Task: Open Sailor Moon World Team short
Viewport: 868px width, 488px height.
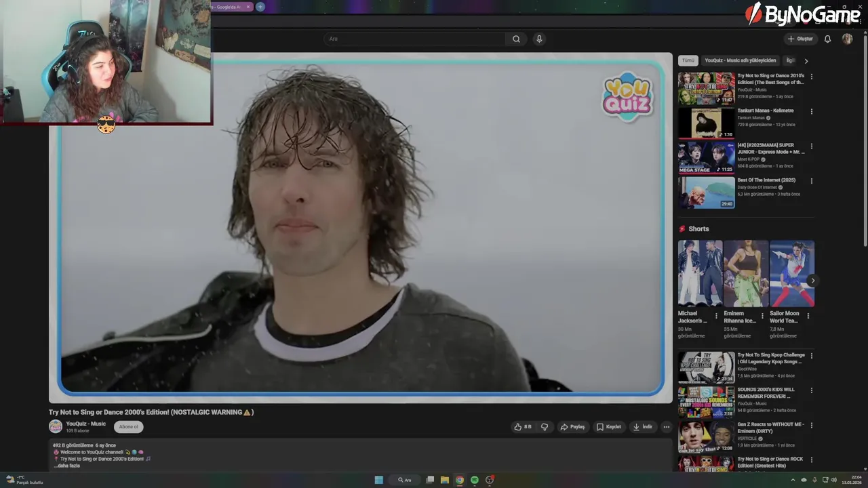Action: click(x=791, y=274)
